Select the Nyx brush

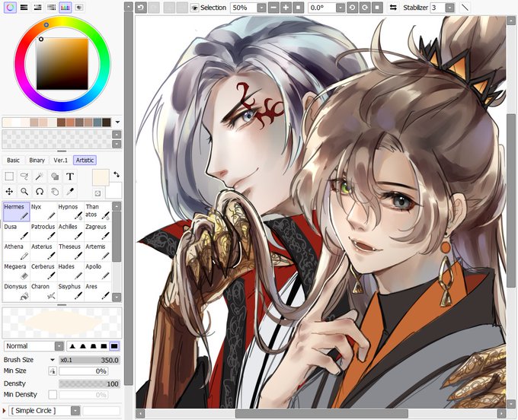pyautogui.click(x=43, y=212)
